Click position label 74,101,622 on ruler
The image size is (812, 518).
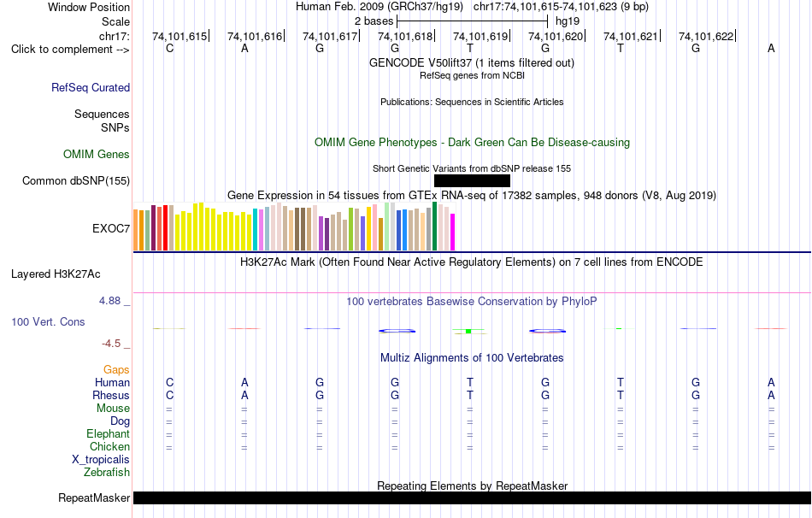(706, 36)
